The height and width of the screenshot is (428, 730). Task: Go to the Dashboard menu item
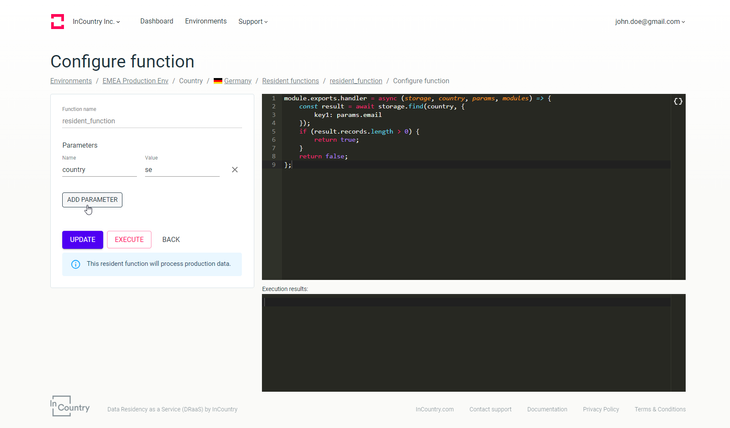click(x=156, y=21)
